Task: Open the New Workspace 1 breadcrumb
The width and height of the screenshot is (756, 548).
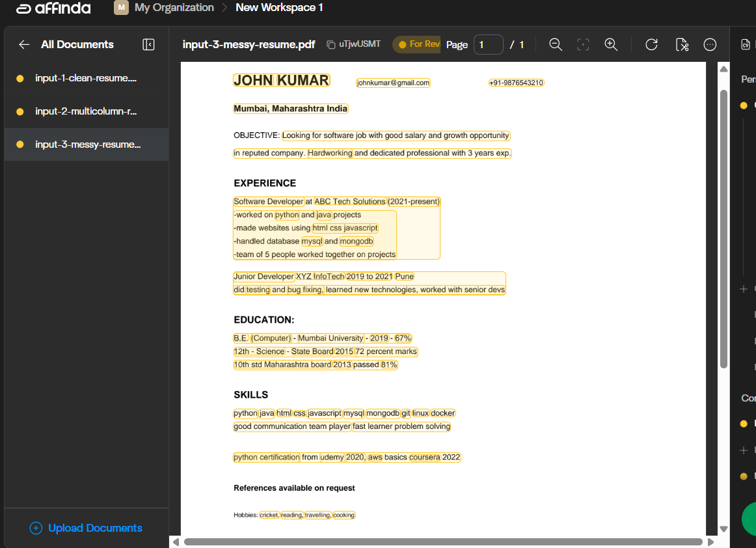Action: pos(279,8)
